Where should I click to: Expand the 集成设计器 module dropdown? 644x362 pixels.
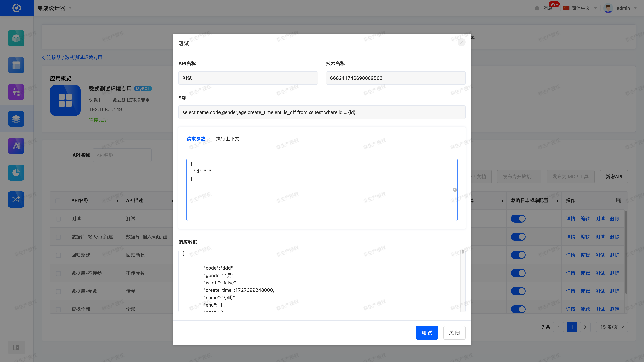point(54,8)
